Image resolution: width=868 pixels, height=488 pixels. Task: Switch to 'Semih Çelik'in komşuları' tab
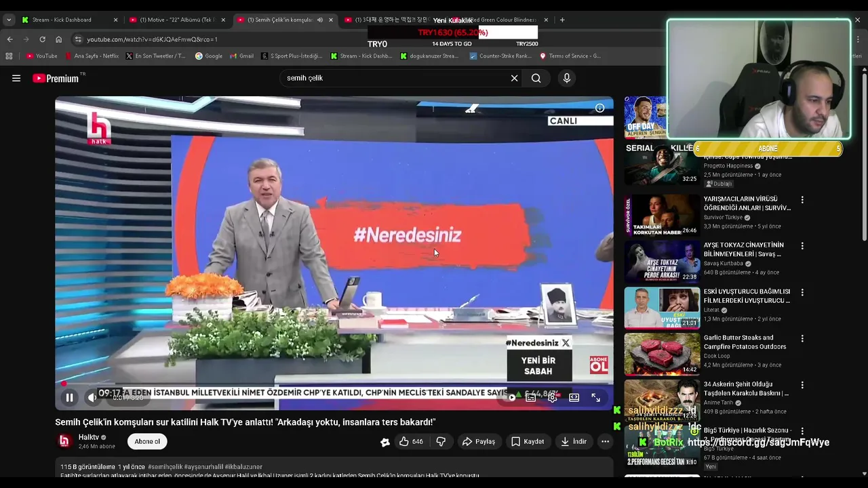coord(279,20)
